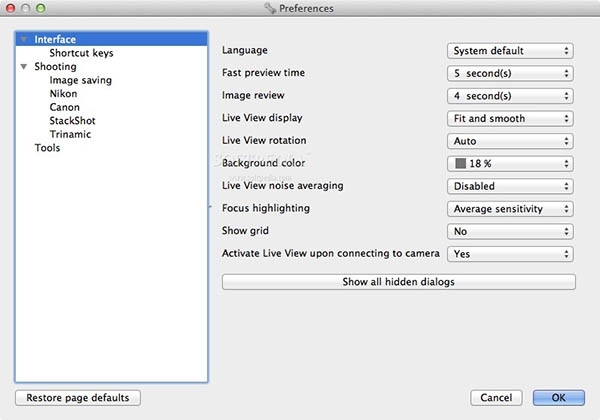Collapse the Interface tree node

[24, 40]
